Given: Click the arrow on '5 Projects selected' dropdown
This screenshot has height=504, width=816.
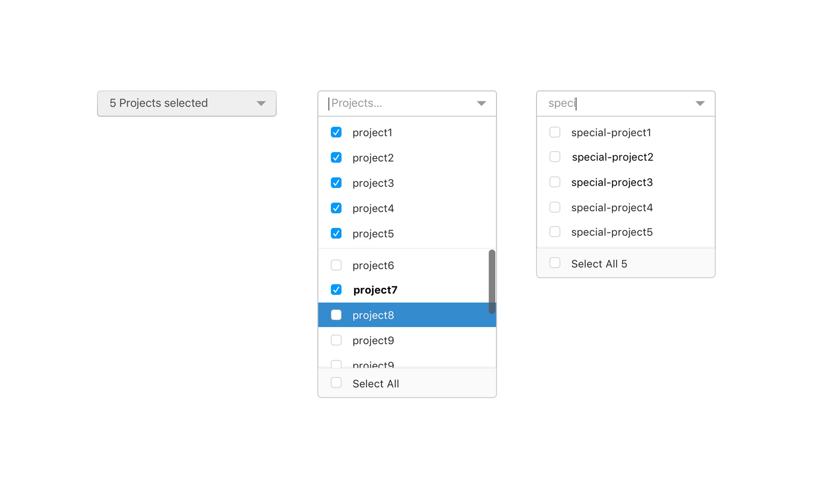Looking at the screenshot, I should pyautogui.click(x=261, y=103).
